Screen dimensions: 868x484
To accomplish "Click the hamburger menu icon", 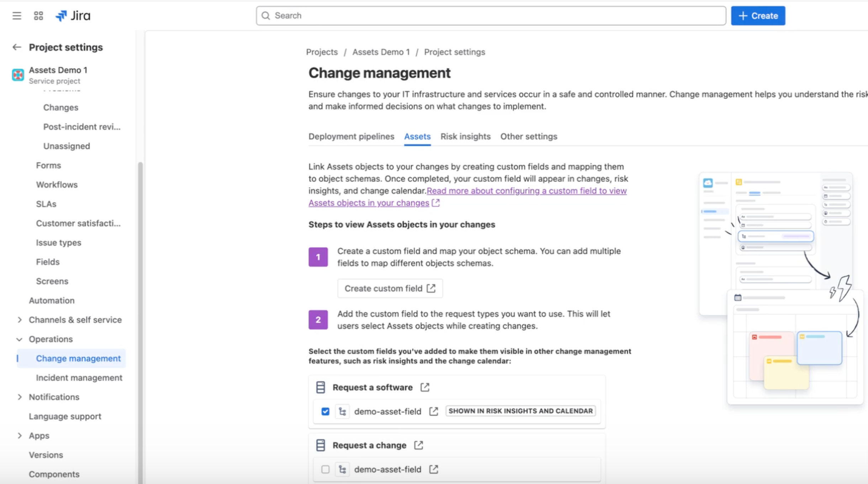I will 17,15.
